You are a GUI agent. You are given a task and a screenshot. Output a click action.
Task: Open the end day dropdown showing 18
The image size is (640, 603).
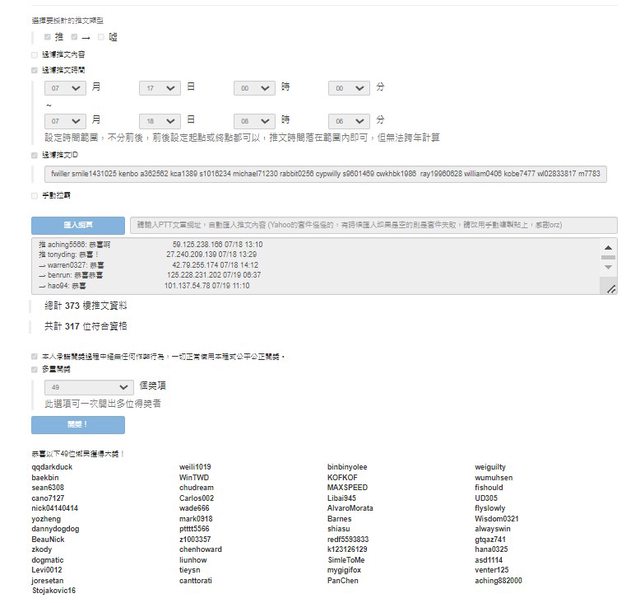pyautogui.click(x=159, y=119)
